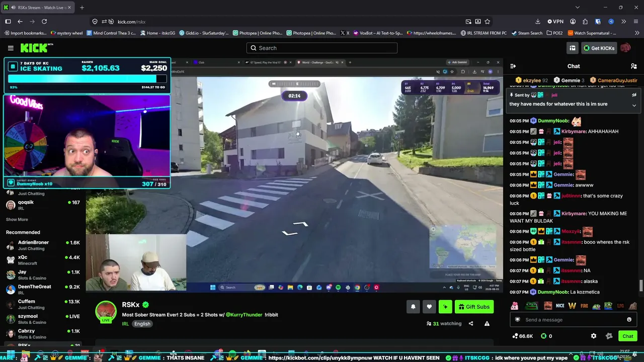Open a new browser tab
Screen dimensions: 644x362
pos(82,8)
